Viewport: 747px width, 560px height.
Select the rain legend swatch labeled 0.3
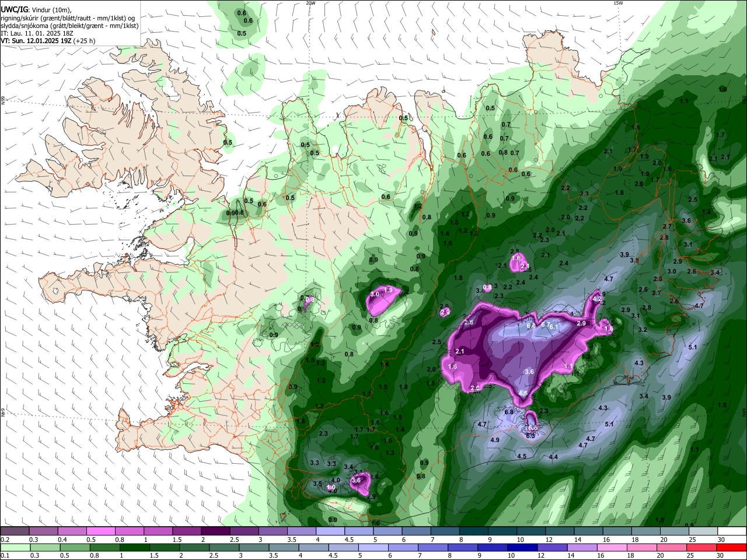pyautogui.click(x=45, y=547)
